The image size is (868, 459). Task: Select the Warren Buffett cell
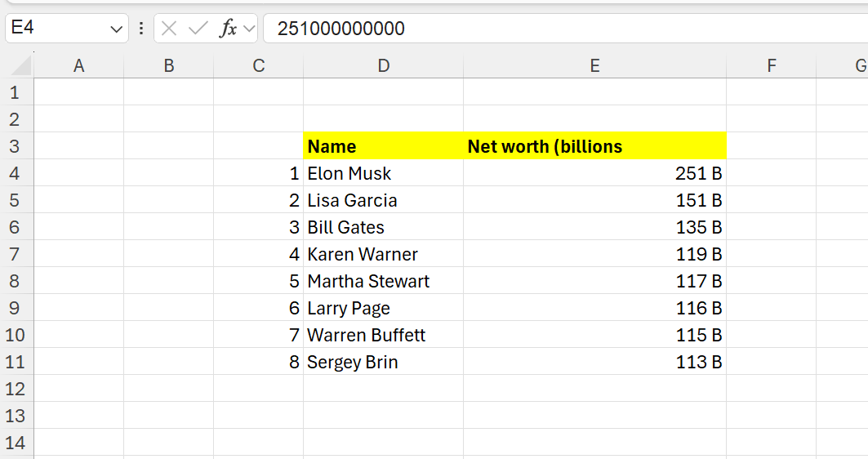pyautogui.click(x=383, y=335)
